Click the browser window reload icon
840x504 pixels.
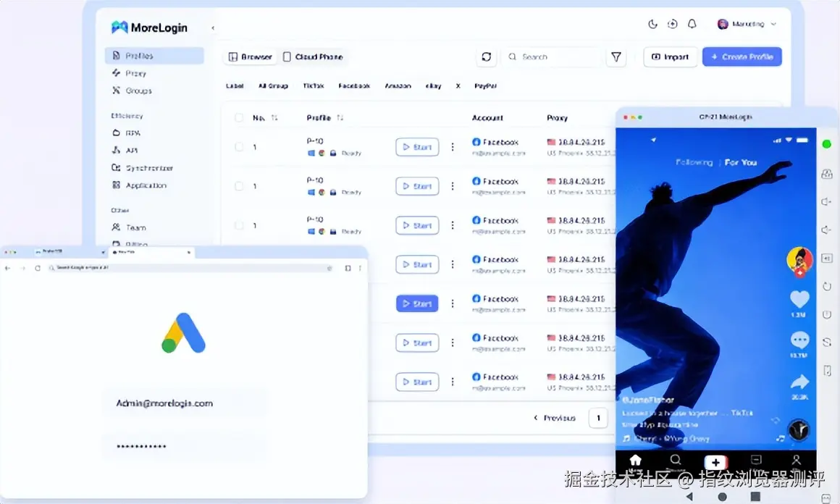[38, 268]
